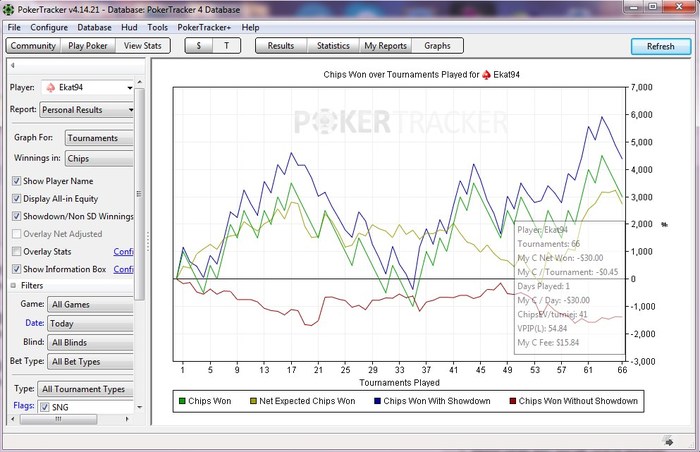700x452 pixels.
Task: Open the Player dropdown showing Ekat94
Action: pos(88,88)
